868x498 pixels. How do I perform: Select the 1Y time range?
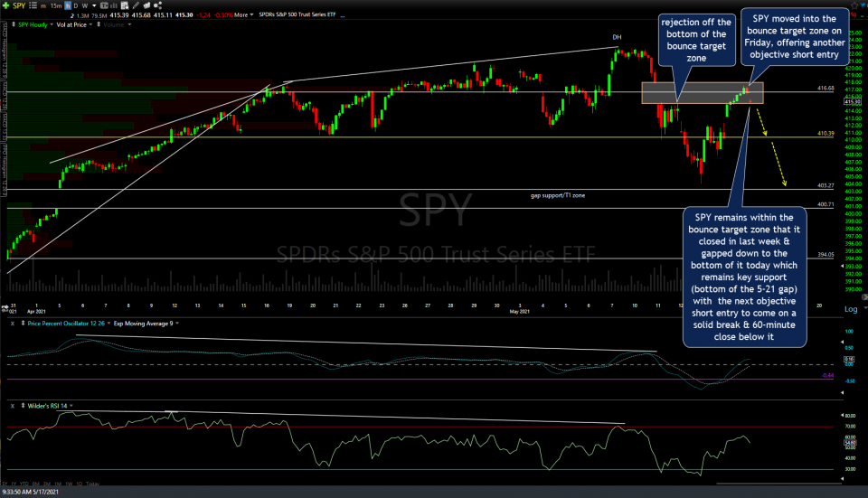pos(14,484)
